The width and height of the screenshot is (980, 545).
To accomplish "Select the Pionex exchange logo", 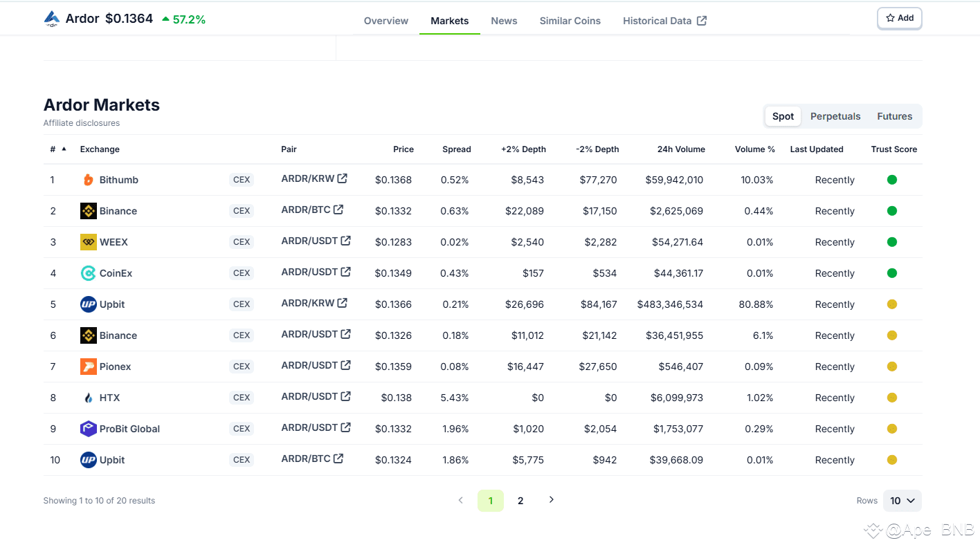I will tap(88, 366).
